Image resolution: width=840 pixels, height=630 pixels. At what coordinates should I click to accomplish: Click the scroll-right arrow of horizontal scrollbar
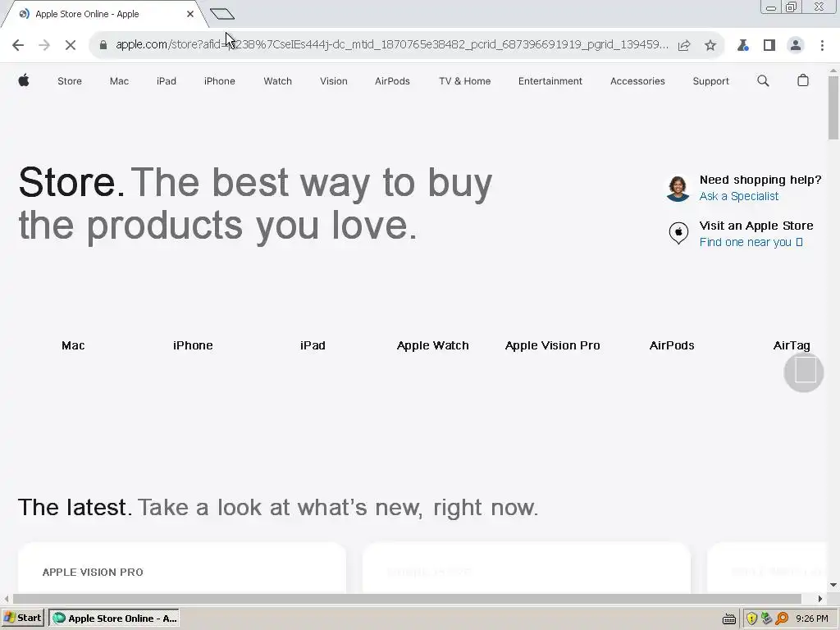(x=819, y=599)
